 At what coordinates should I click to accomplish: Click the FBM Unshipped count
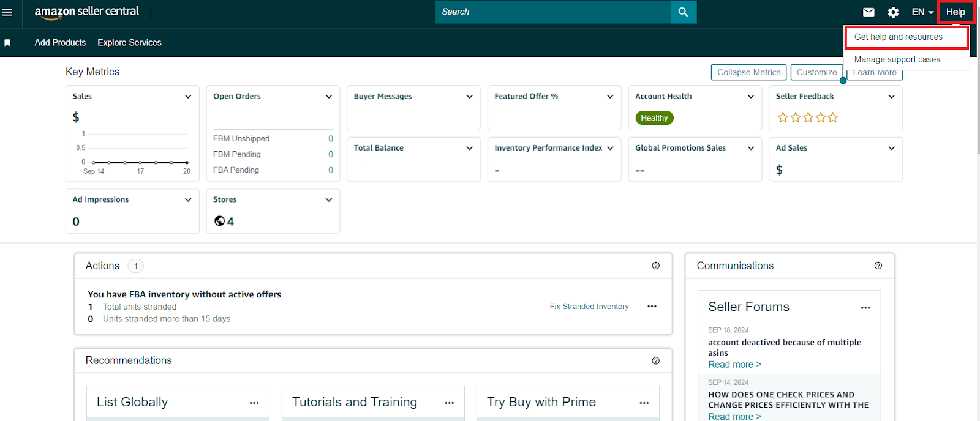point(331,139)
